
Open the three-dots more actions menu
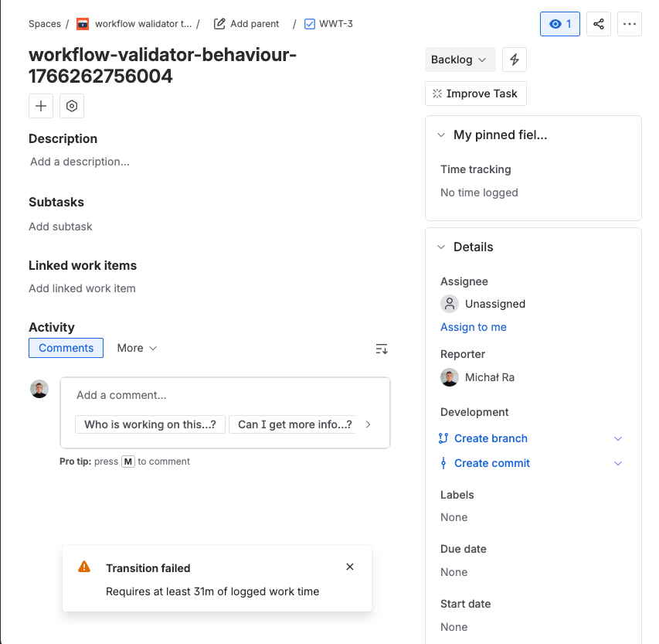tap(630, 24)
